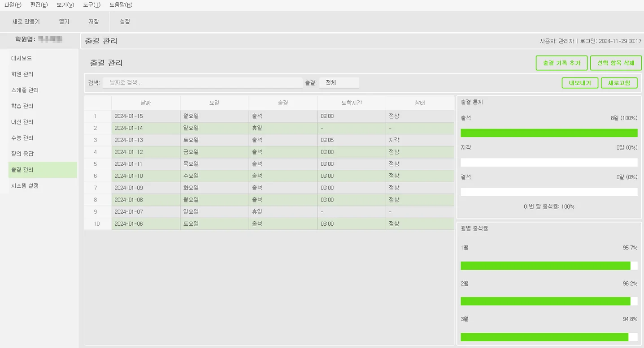
Task: Sort table by the 날짜 column header
Action: 146,103
